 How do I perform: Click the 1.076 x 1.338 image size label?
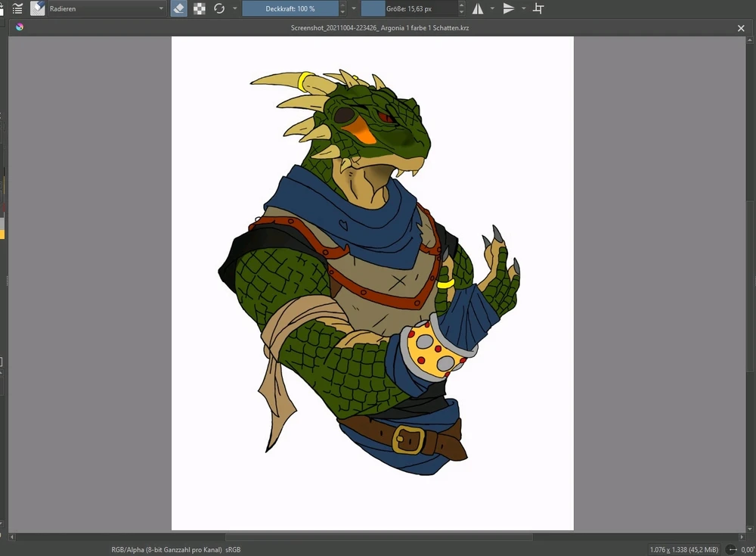(x=683, y=549)
